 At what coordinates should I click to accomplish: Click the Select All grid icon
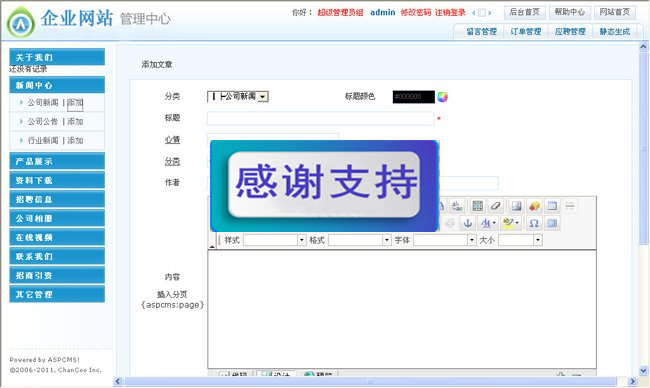(x=478, y=206)
